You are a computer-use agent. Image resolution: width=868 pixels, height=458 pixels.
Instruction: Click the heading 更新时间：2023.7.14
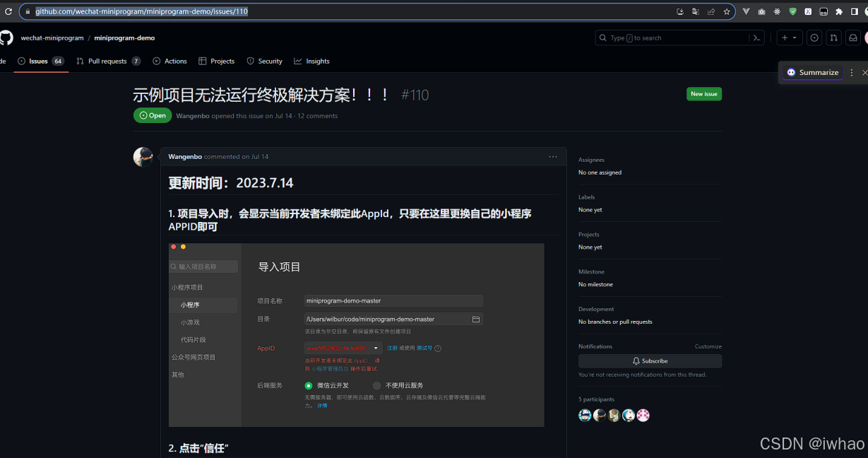click(231, 183)
